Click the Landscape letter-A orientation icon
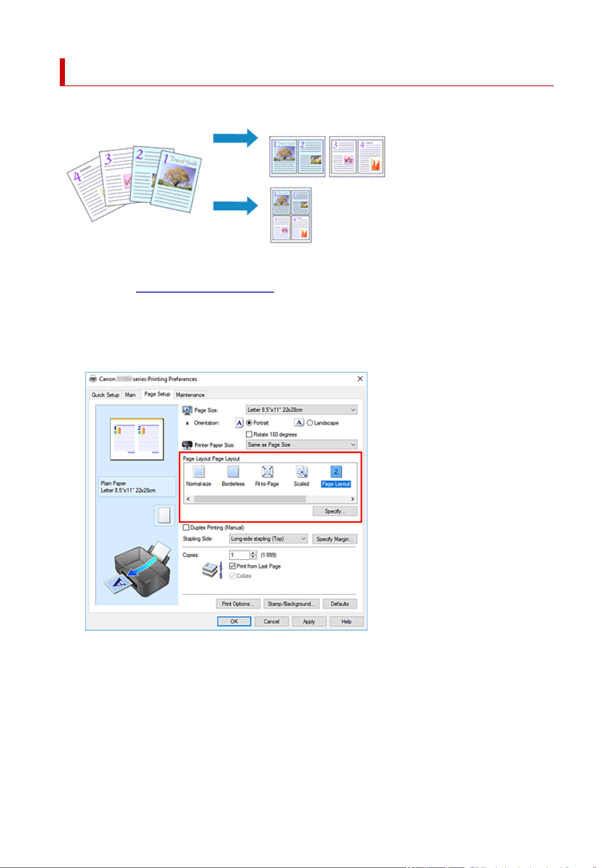 click(299, 423)
